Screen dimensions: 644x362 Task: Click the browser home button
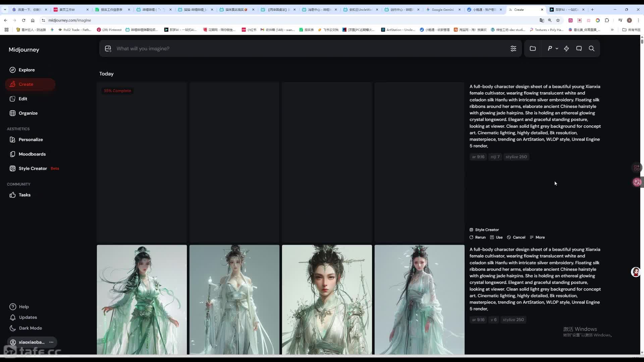point(33,20)
